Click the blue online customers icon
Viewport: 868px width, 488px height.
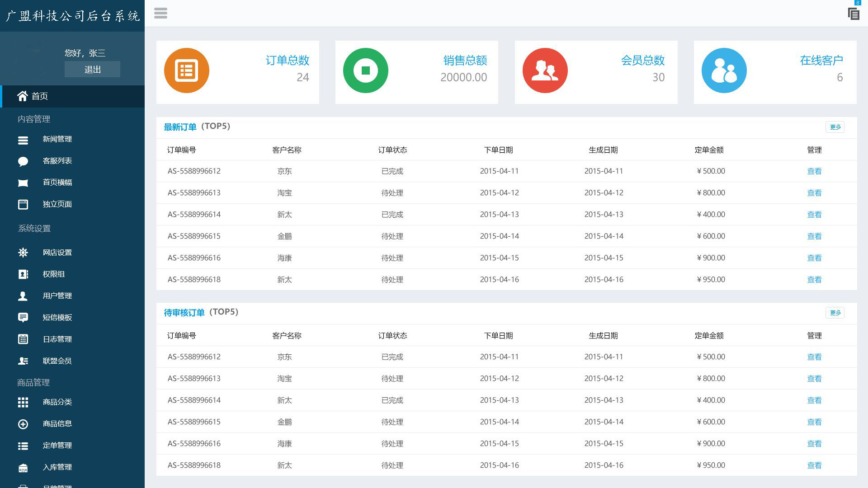(724, 70)
